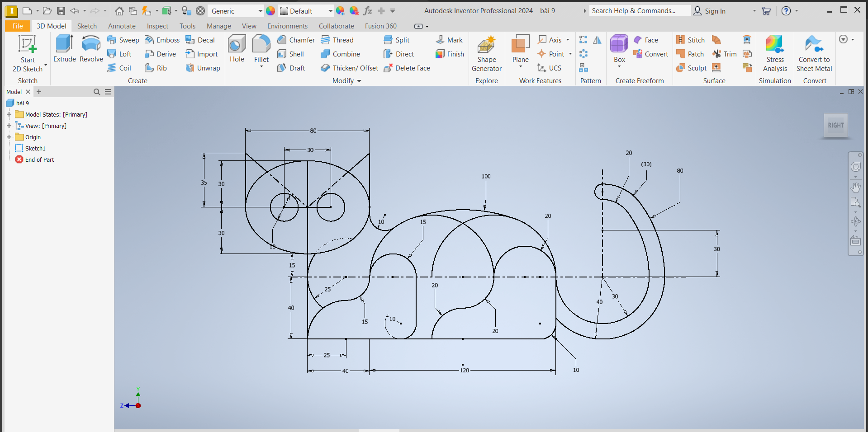This screenshot has width=868, height=432.
Task: Expand the Origin folder node
Action: coord(9,137)
